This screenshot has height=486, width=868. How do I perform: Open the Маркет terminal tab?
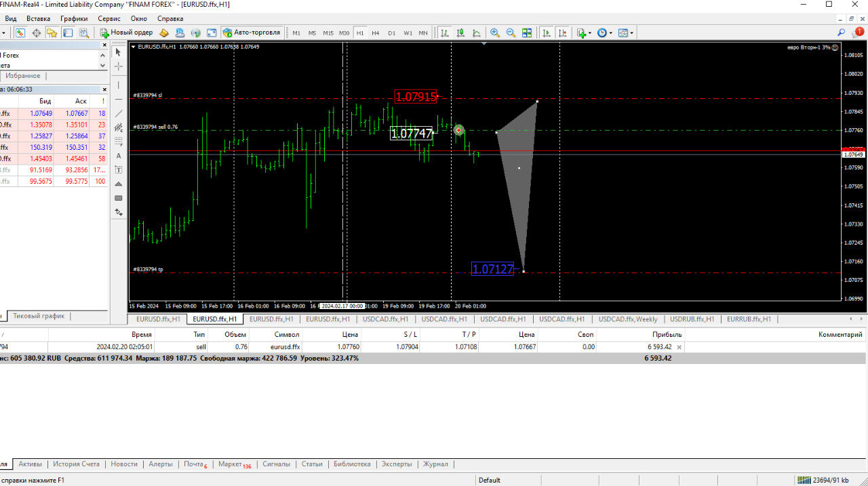click(x=234, y=464)
